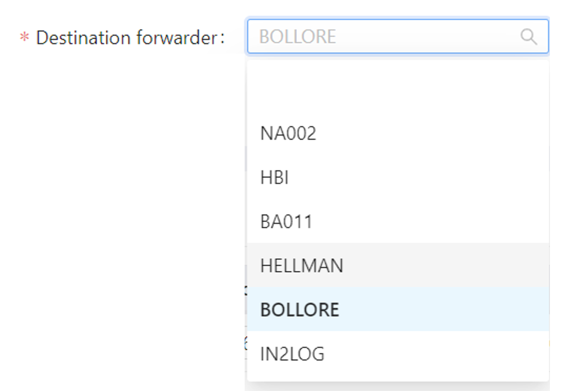This screenshot has width=588, height=391.
Task: Open search via the field's magnifying glass
Action: click(x=528, y=37)
